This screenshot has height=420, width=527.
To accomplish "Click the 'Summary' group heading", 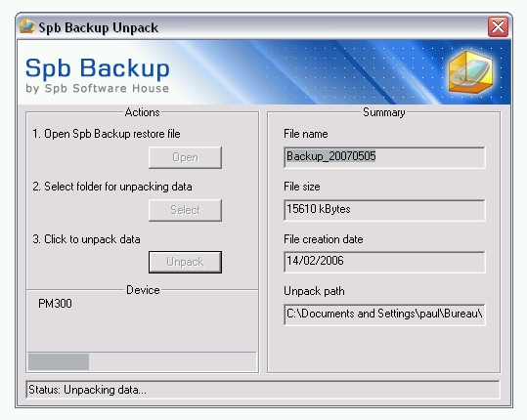I will 384,112.
